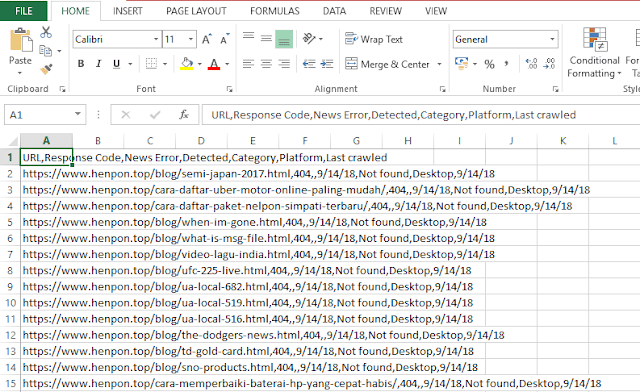Open the fill color dropdown arrow

pos(200,64)
